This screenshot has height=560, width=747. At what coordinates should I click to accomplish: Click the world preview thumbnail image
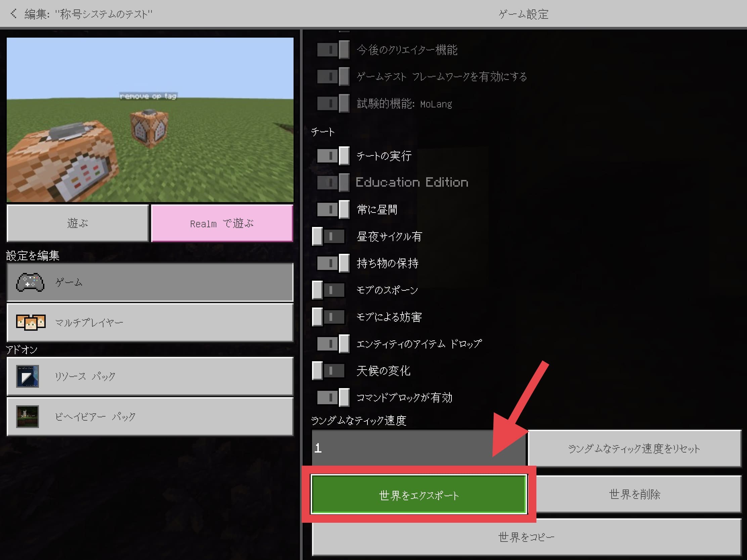pos(150,120)
